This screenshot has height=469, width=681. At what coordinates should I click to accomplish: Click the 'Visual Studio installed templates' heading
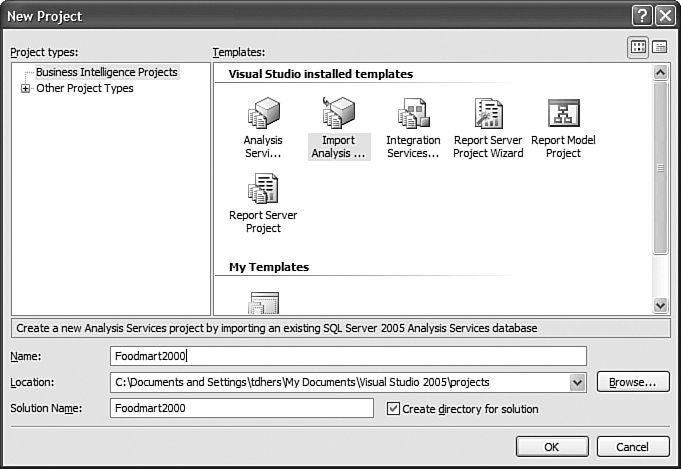click(x=321, y=74)
